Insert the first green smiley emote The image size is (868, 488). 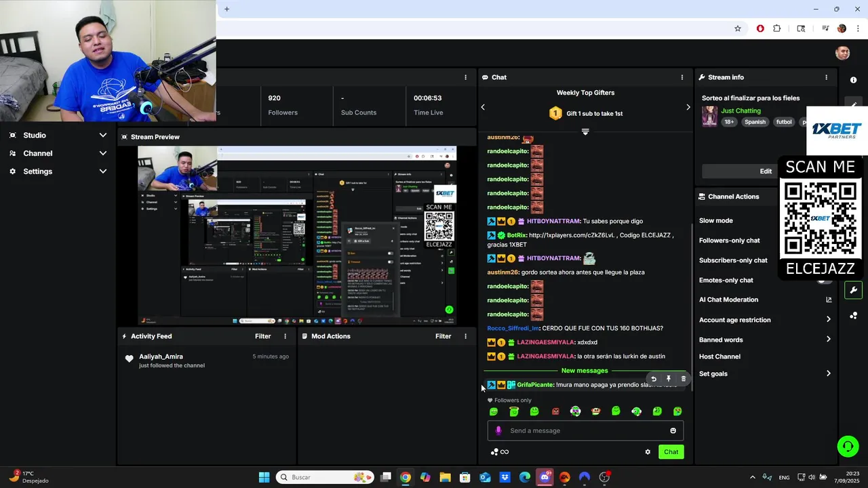click(494, 411)
